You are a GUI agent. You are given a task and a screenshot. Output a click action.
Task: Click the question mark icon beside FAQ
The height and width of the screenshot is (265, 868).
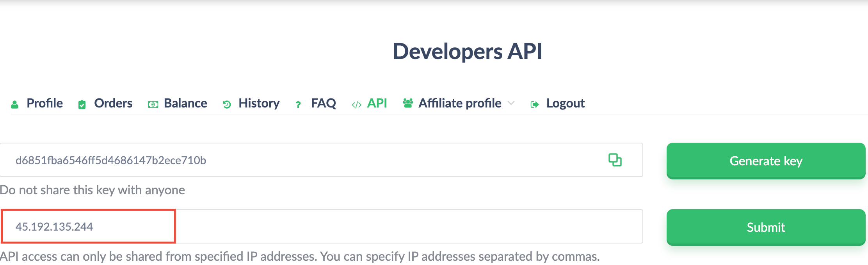coord(298,105)
